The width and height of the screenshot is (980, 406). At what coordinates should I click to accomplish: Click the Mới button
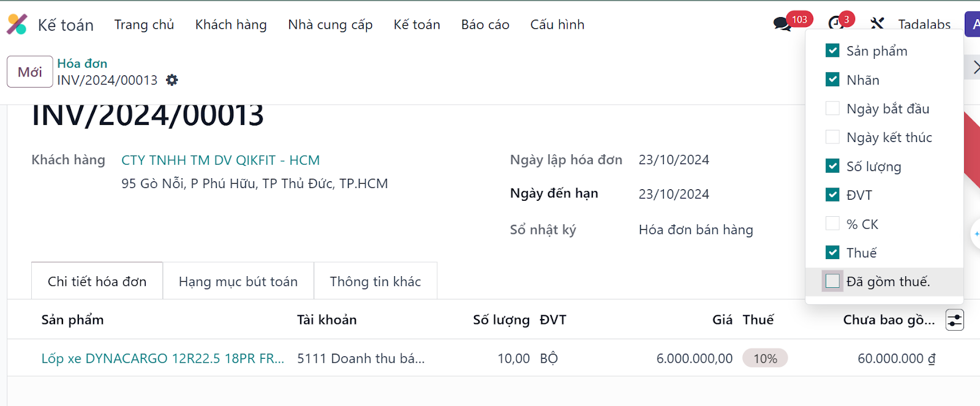pyautogui.click(x=29, y=72)
